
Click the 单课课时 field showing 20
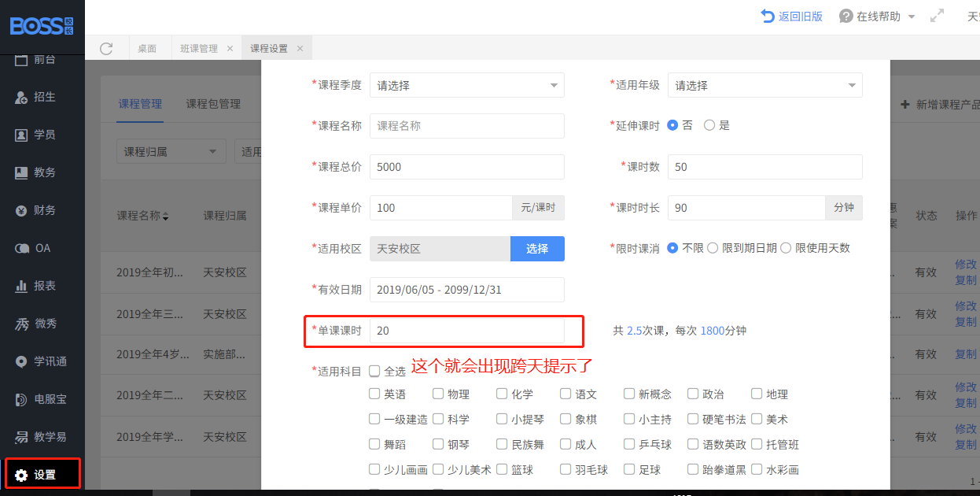point(467,331)
